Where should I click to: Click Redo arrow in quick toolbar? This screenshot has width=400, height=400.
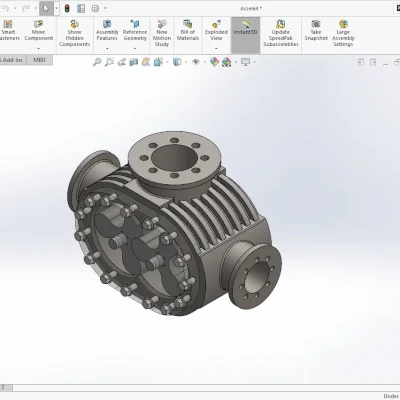(x=26, y=8)
